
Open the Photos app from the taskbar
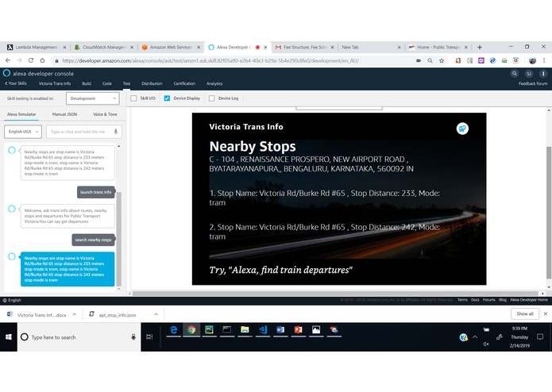316,330
